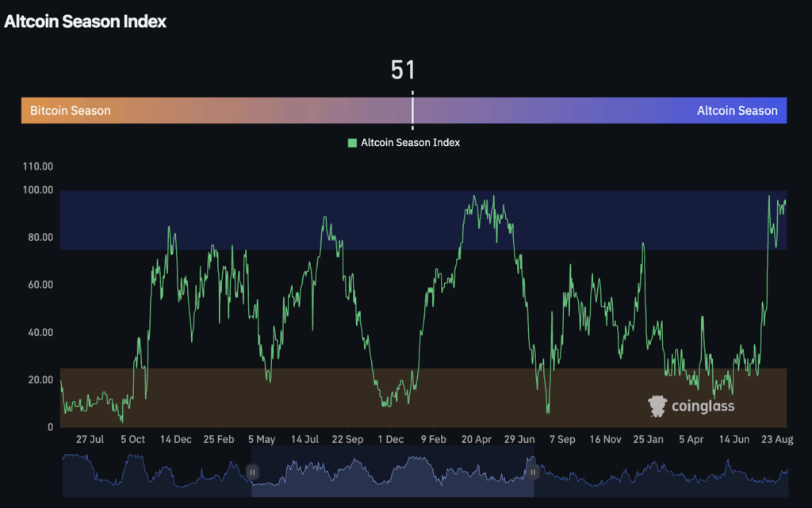
Task: Select the 1 Dec date on x-axis
Action: coord(390,439)
